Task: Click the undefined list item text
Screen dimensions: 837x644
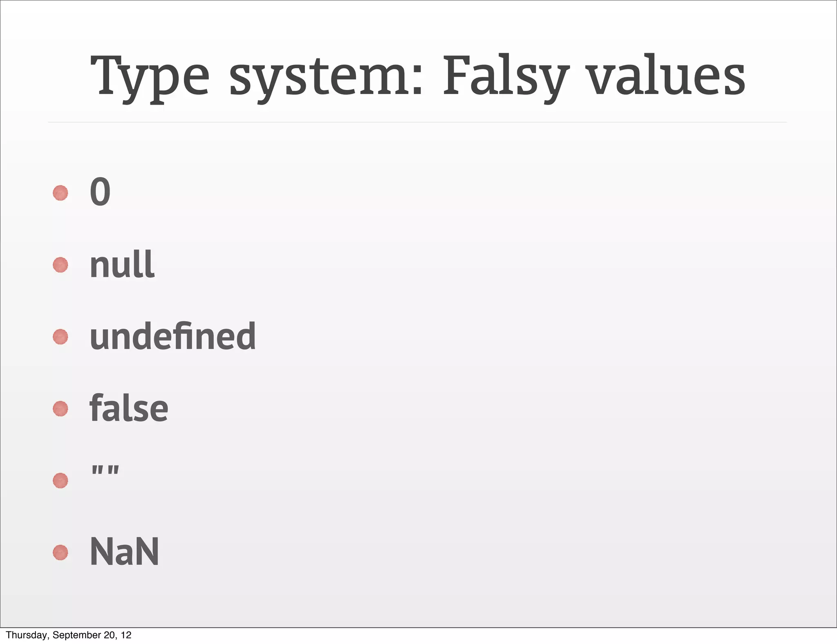Action: click(172, 336)
